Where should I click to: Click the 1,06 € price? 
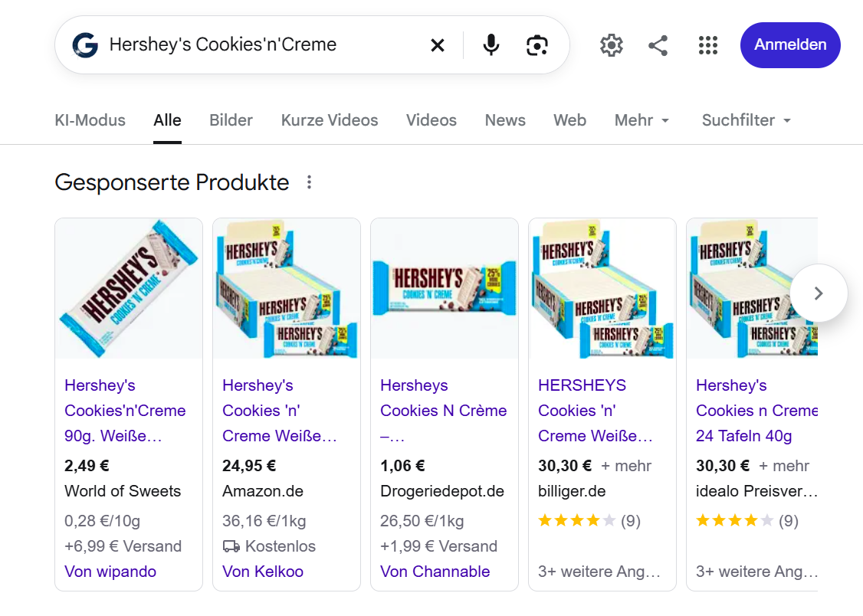(402, 466)
